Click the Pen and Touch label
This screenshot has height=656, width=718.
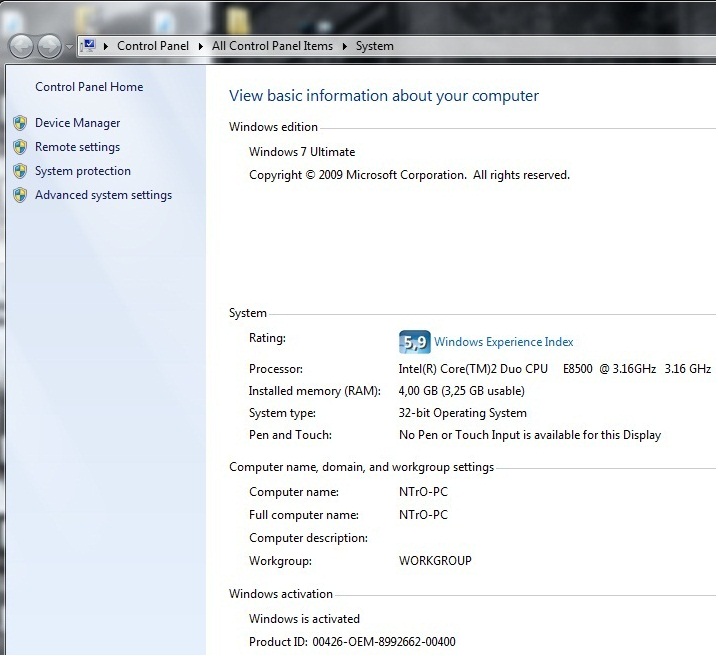pos(290,435)
